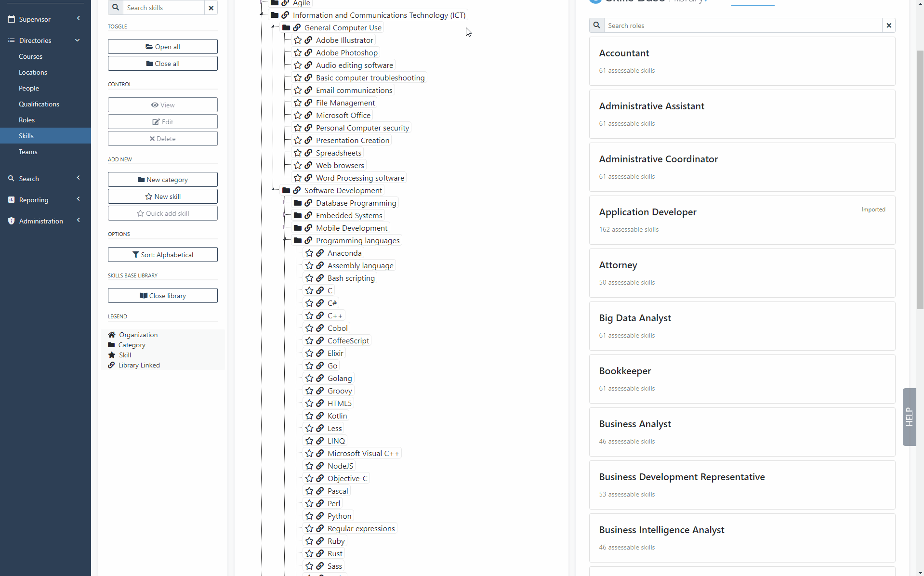Clear the skills search field

point(211,8)
